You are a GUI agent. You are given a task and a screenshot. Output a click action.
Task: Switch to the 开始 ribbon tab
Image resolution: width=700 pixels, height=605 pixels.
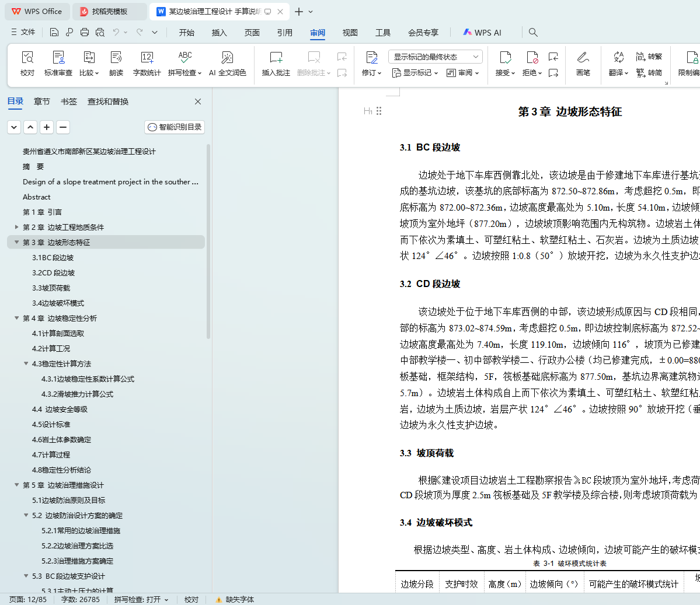(187, 33)
